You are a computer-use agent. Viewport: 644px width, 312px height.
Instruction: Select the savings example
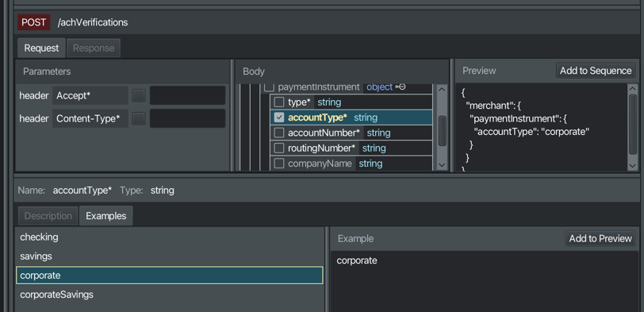[169, 256]
